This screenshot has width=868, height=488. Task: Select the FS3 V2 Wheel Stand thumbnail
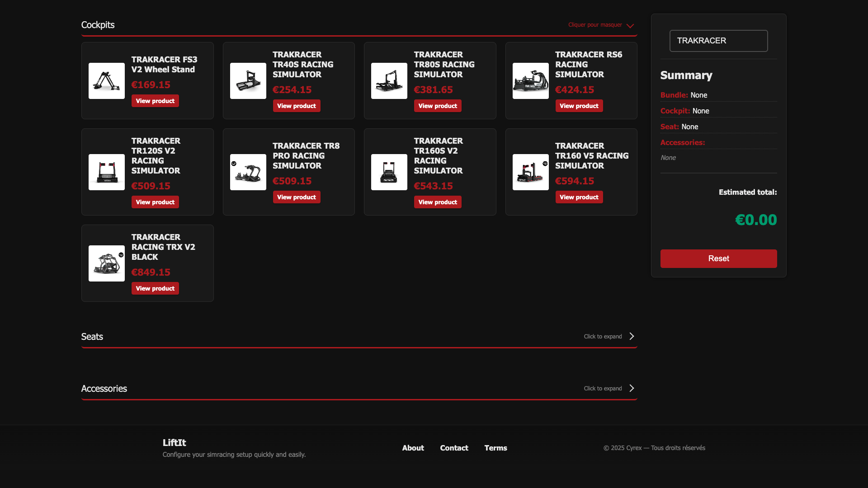click(107, 81)
